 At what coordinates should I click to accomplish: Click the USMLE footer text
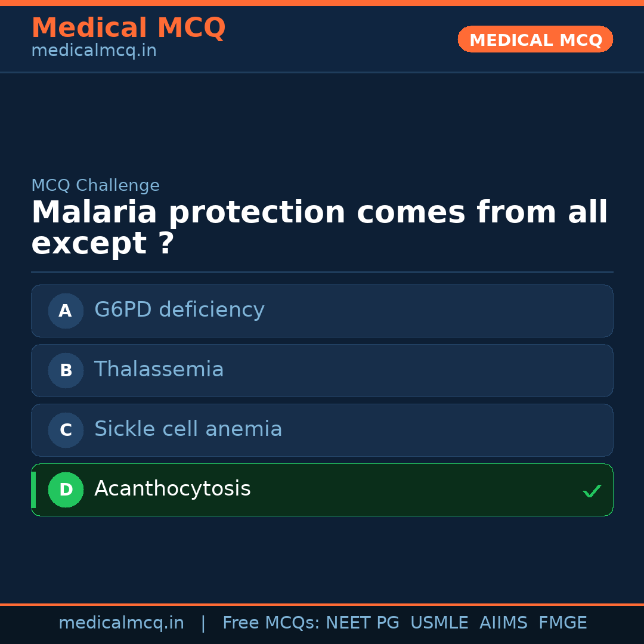[x=439, y=623]
